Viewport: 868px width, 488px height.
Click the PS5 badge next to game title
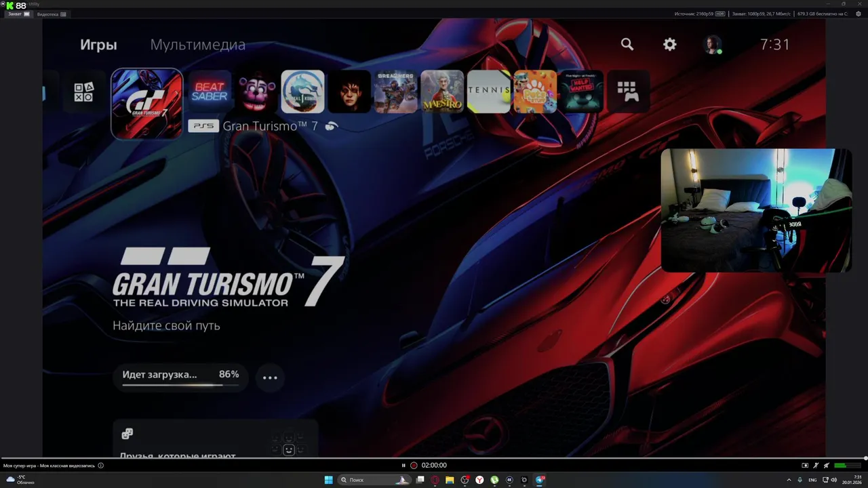point(203,126)
